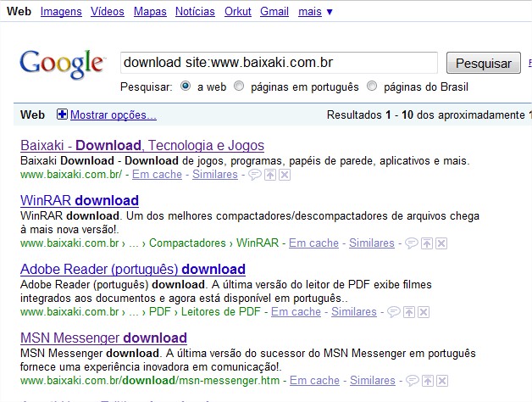Promote the Adobe Reader result
The width and height of the screenshot is (532, 402).
409,312
